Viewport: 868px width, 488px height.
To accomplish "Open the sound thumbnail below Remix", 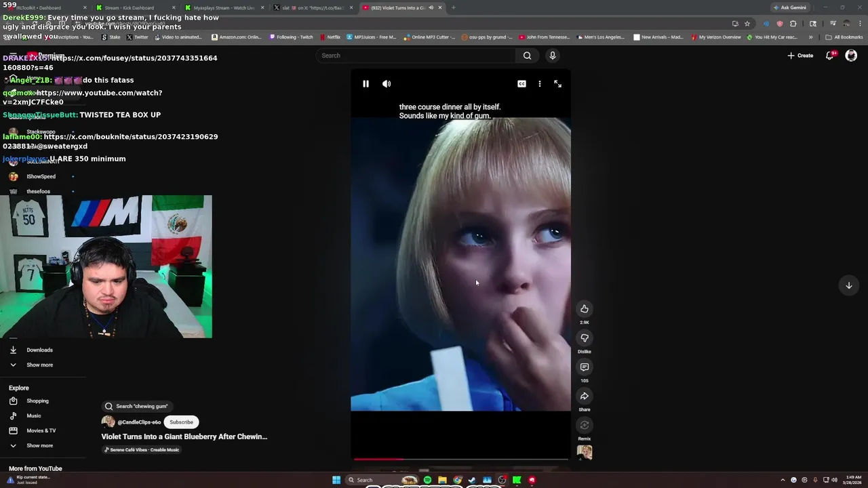I will point(585,453).
